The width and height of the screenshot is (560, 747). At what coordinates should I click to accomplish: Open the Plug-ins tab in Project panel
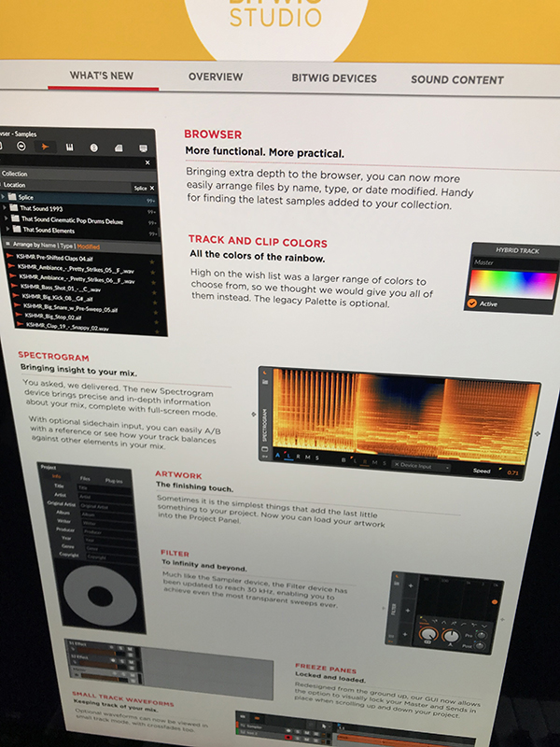[x=113, y=481]
